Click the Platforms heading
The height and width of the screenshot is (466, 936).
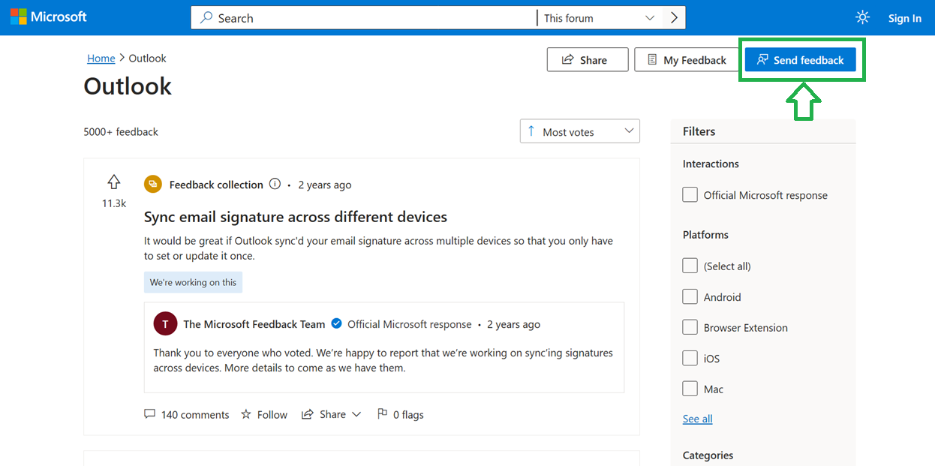pos(706,235)
